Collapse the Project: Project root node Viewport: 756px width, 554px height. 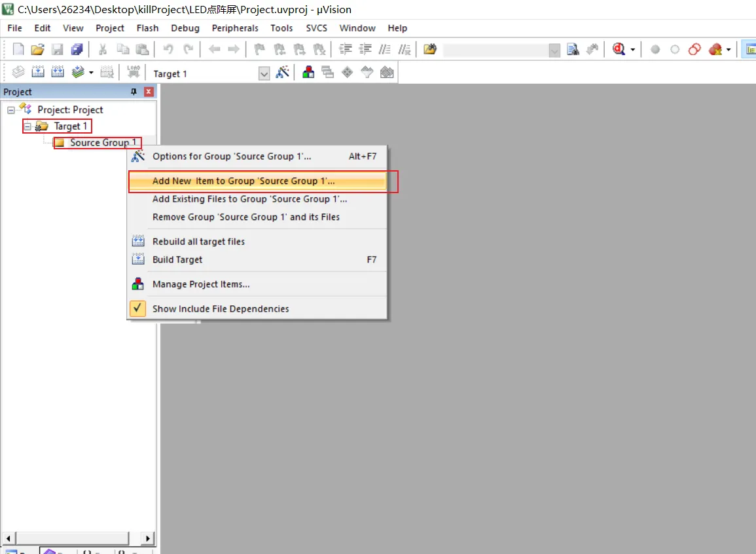pyautogui.click(x=10, y=110)
